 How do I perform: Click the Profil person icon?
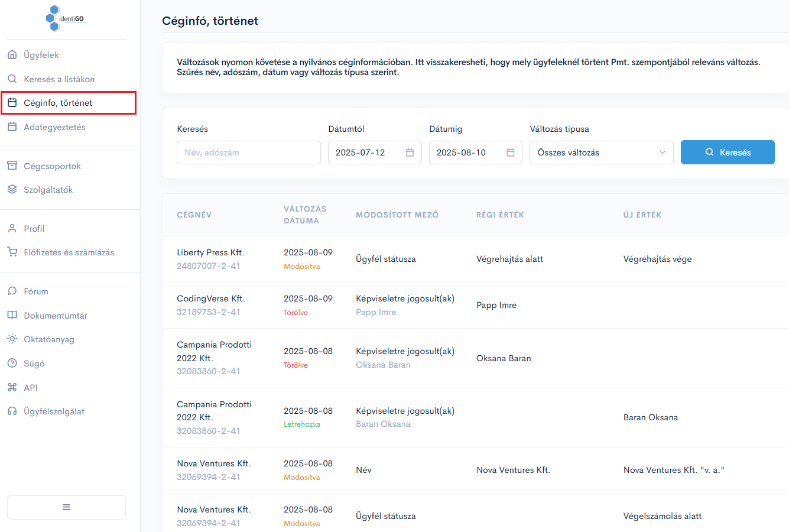(x=12, y=228)
